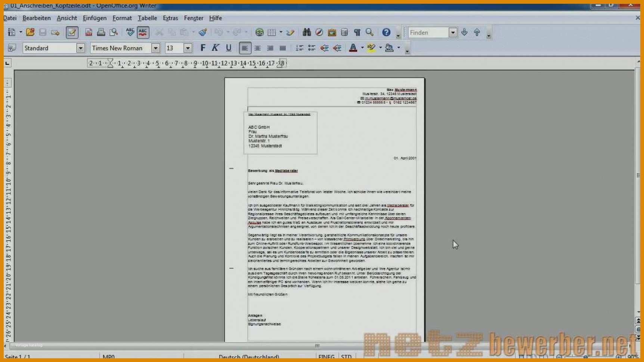The image size is (644, 362).
Task: Expand the font size 13 dropdown
Action: tap(188, 48)
